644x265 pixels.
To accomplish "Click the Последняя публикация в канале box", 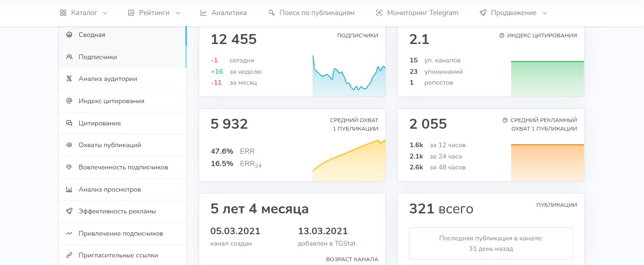I will [491, 243].
